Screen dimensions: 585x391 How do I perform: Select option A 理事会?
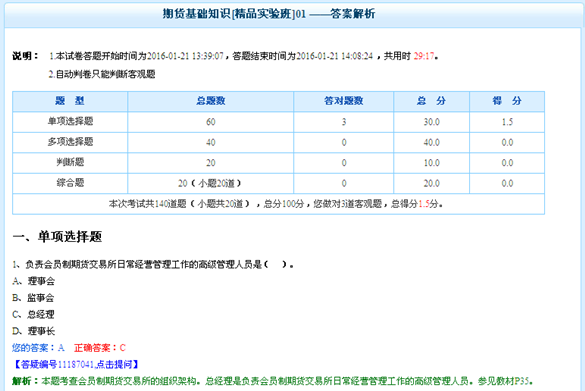[34, 281]
